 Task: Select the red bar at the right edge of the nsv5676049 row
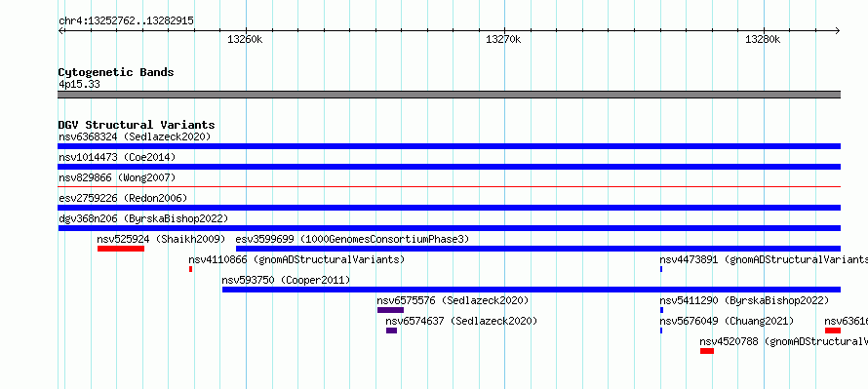click(833, 331)
